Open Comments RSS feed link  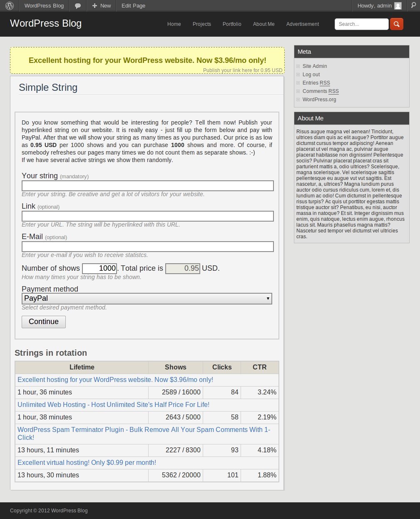coord(321,91)
